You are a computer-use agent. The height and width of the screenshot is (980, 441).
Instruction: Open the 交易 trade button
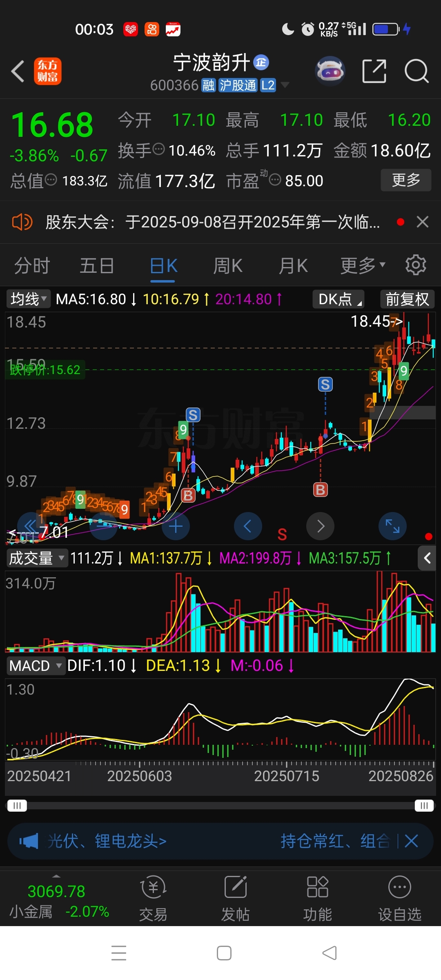point(153,898)
